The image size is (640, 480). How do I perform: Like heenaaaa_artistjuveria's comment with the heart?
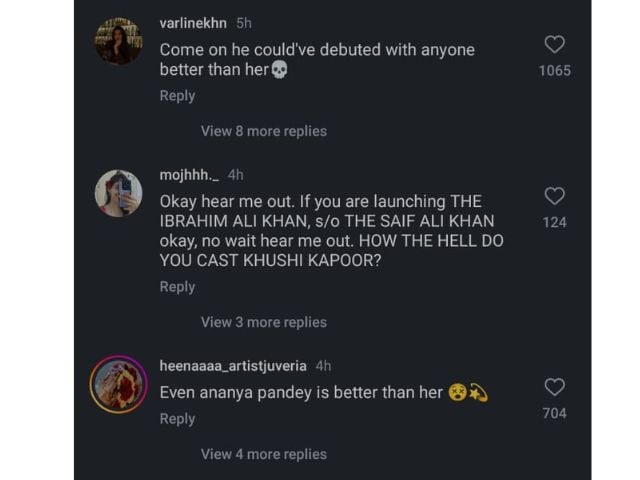[x=554, y=387]
